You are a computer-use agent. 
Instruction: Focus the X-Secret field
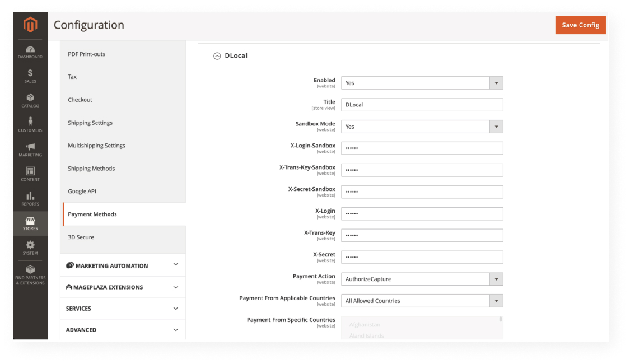(422, 257)
